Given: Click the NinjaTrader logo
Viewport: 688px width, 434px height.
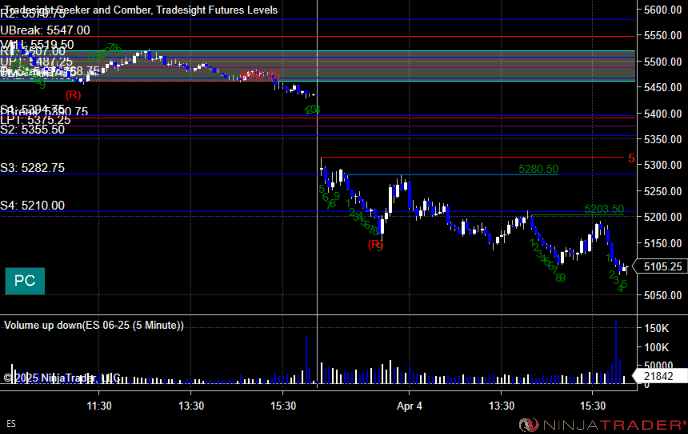Looking at the screenshot, I should pyautogui.click(x=602, y=425).
